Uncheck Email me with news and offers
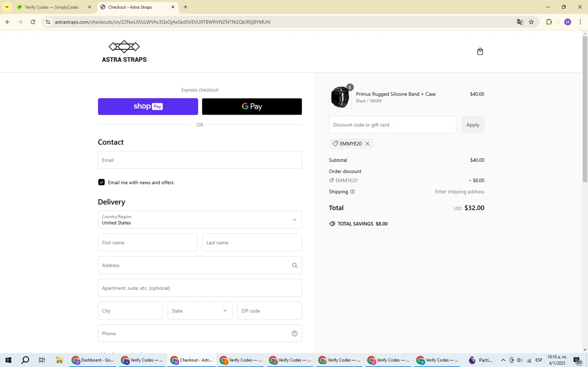This screenshot has width=588, height=367. pyautogui.click(x=102, y=182)
